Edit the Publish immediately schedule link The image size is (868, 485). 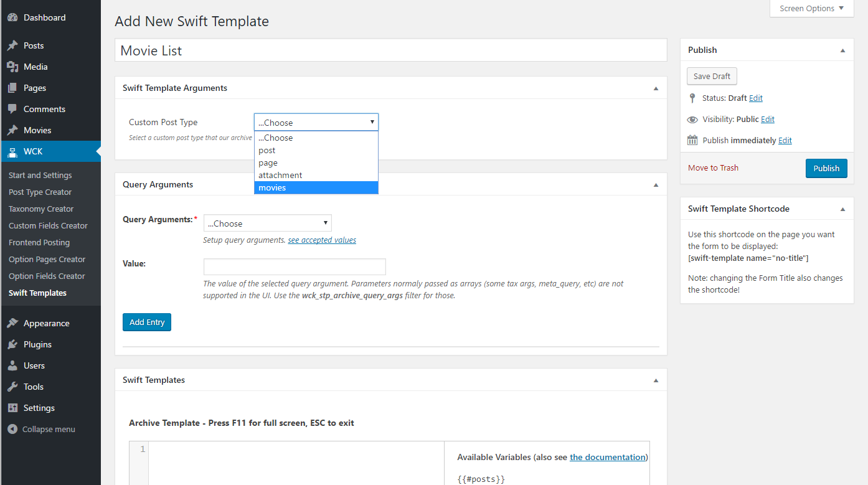785,140
